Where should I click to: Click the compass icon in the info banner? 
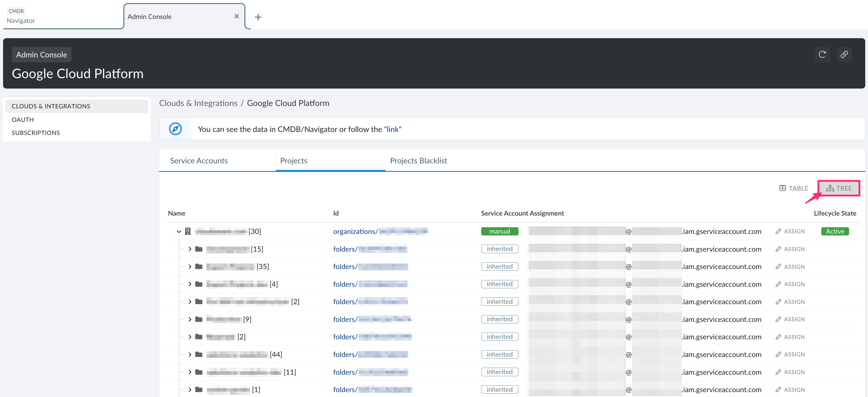pyautogui.click(x=175, y=129)
